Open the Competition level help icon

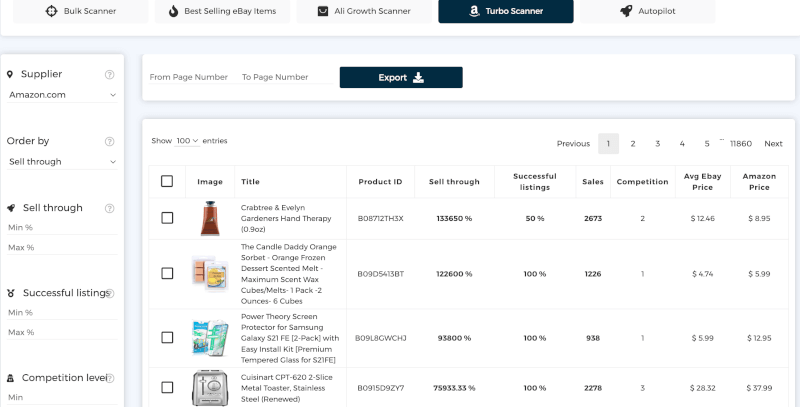click(x=110, y=378)
